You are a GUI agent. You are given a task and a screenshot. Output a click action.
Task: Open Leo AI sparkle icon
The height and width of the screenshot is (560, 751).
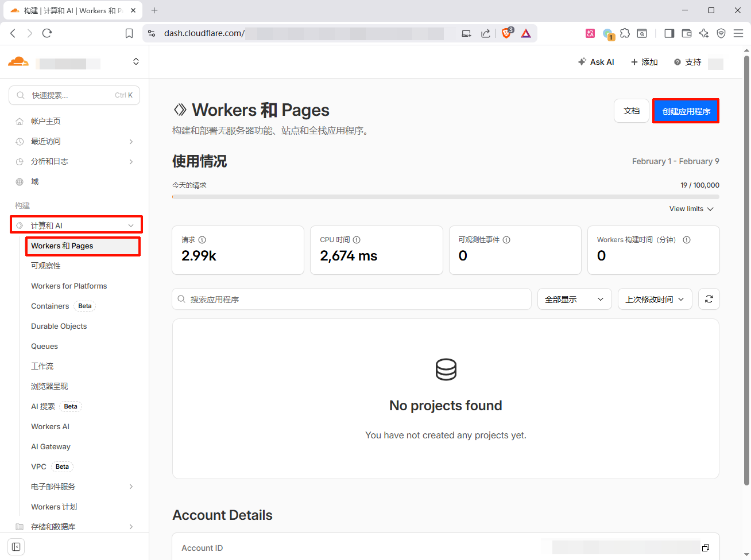704,33
